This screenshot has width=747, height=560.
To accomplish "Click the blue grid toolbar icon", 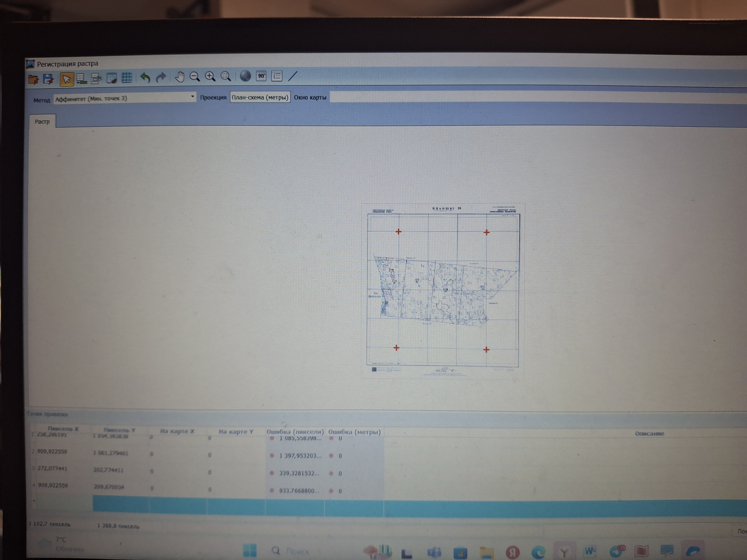I will 127,78.
